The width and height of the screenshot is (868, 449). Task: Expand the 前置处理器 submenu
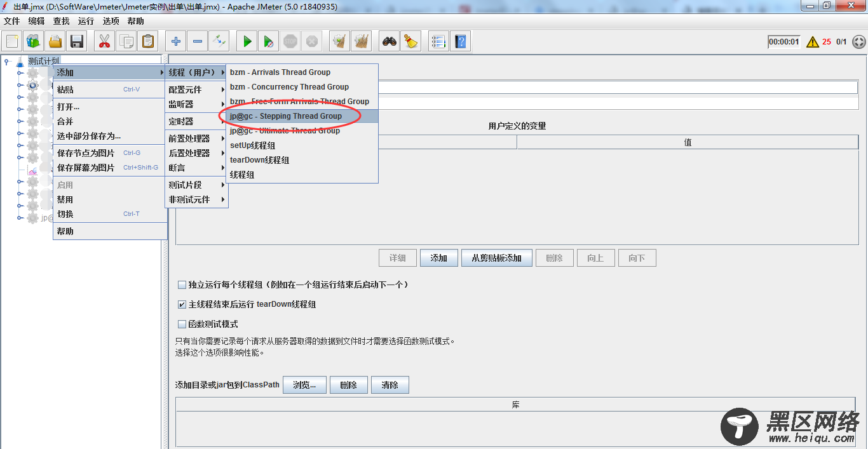click(196, 138)
